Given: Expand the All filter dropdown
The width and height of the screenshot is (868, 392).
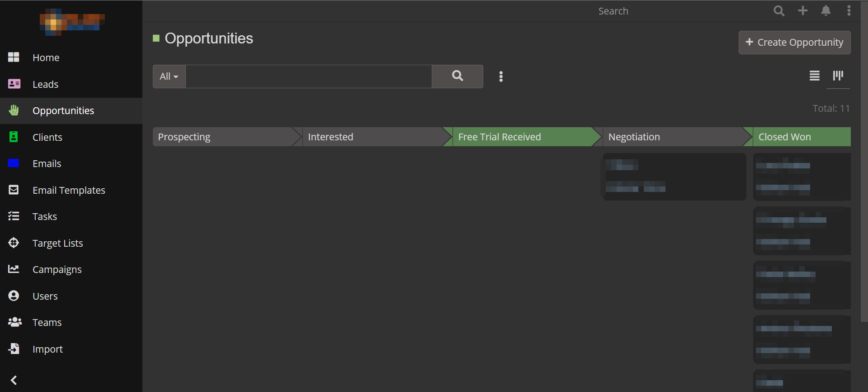Looking at the screenshot, I should tap(169, 76).
